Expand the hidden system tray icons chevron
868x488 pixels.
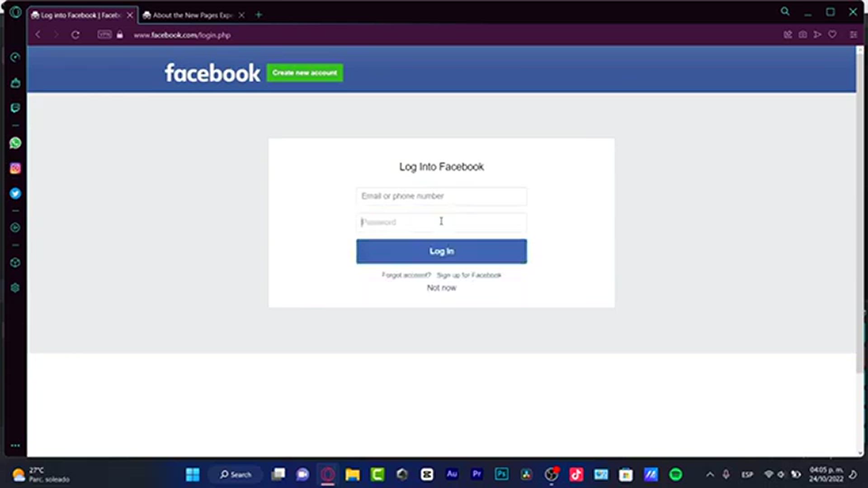coord(710,474)
